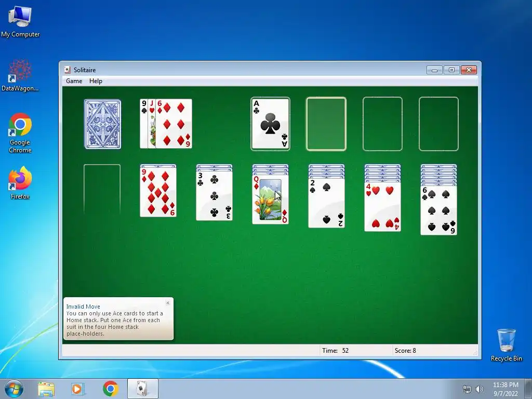The width and height of the screenshot is (532, 399).
Task: Open the network tray icon
Action: click(x=467, y=389)
